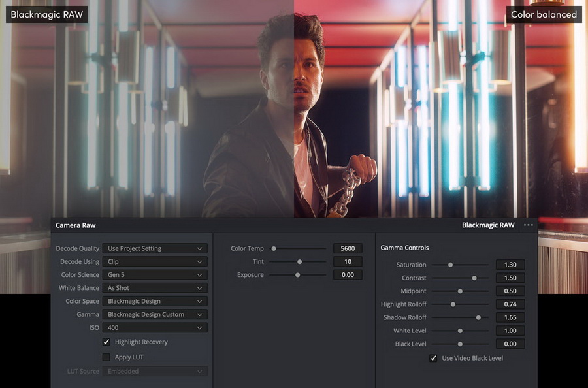Image resolution: width=588 pixels, height=388 pixels.
Task: Click the Exposure value field
Action: point(348,275)
